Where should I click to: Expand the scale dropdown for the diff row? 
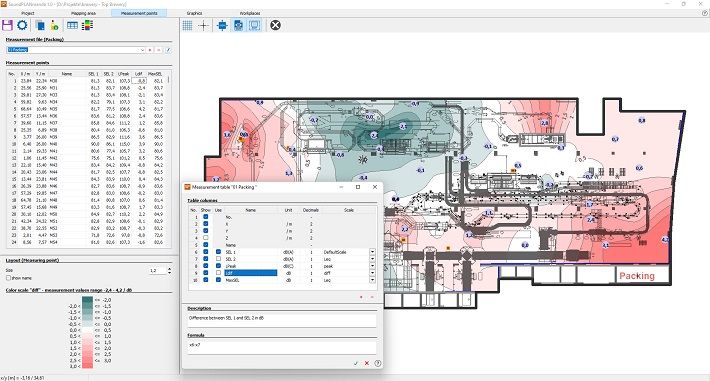372,273
